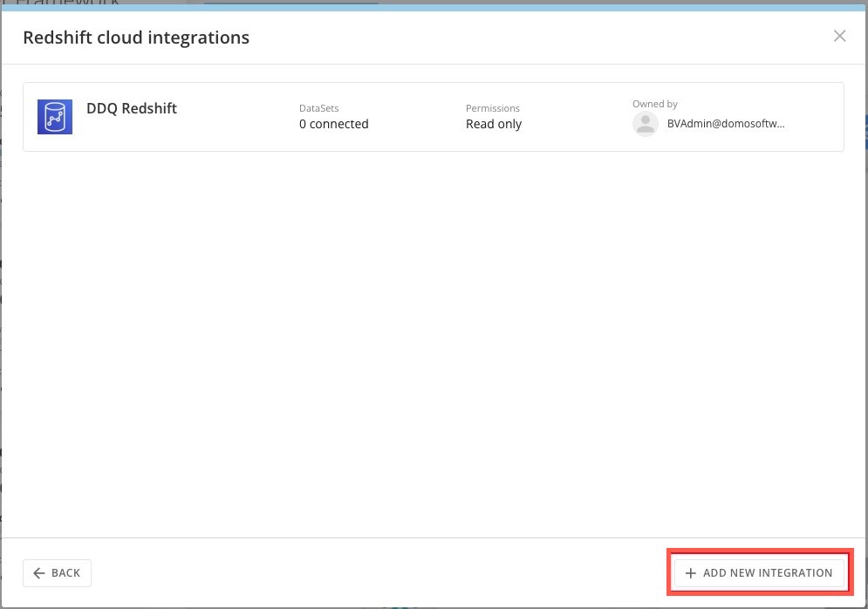This screenshot has height=609, width=868.
Task: Click the 0 connected DataSets value
Action: (333, 124)
